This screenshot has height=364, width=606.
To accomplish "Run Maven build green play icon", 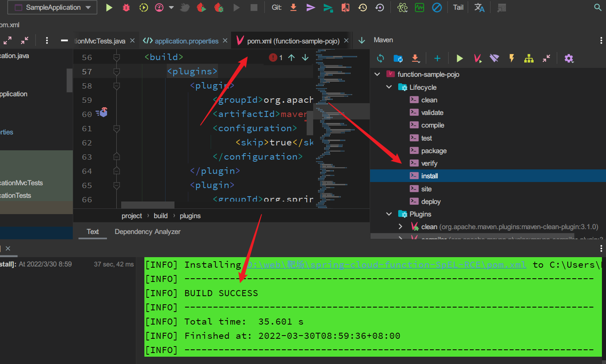I will pos(460,58).
